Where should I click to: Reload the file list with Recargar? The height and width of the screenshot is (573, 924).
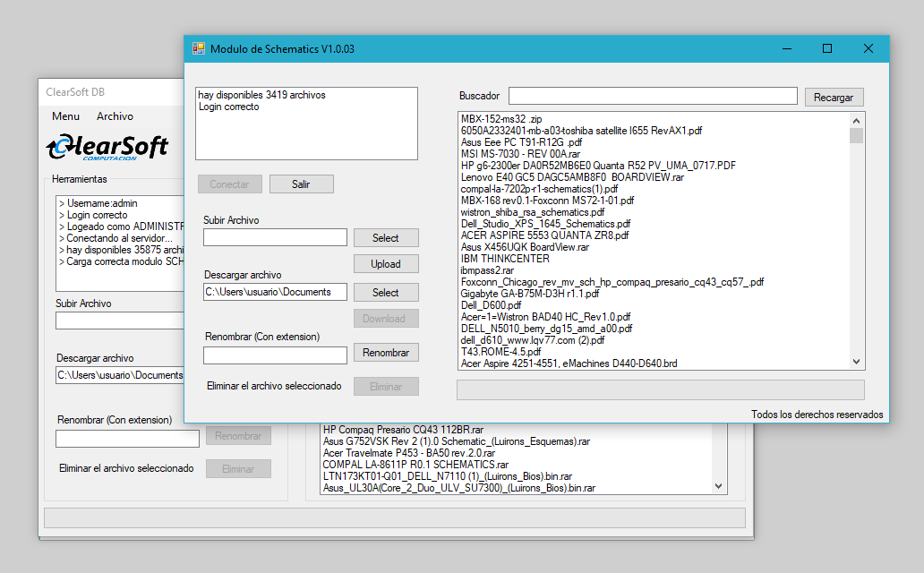click(x=834, y=97)
